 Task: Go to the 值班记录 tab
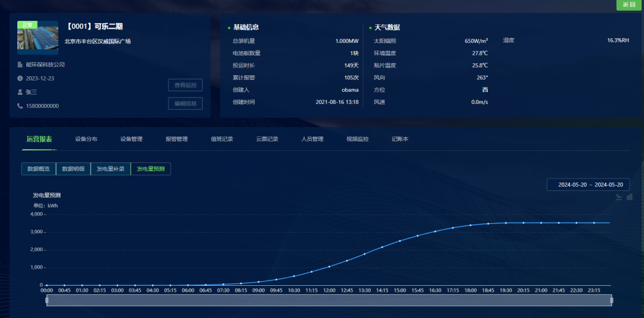click(x=222, y=139)
